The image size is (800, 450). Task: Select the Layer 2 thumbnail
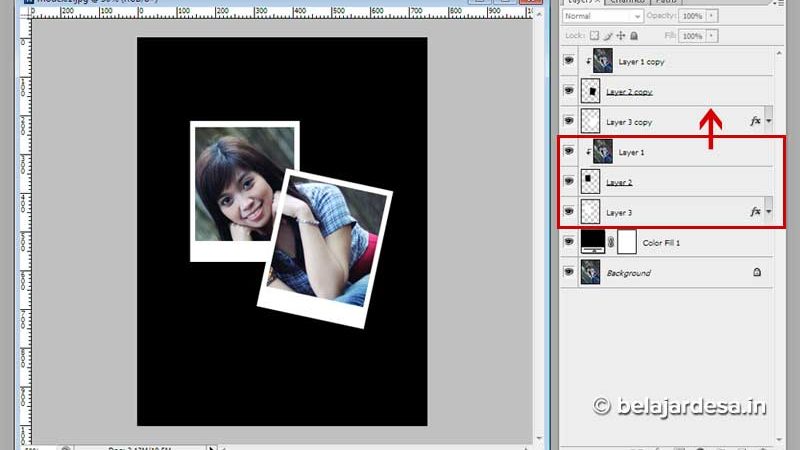coord(590,181)
